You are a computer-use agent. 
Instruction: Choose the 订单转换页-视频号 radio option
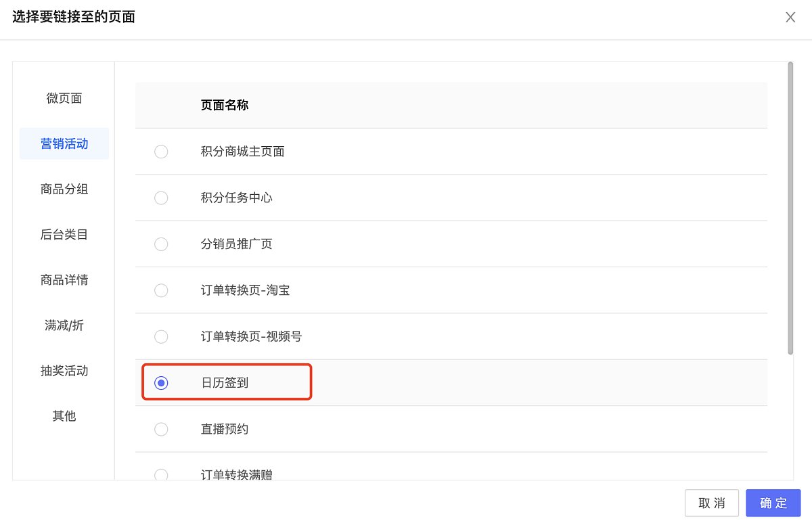tap(161, 336)
